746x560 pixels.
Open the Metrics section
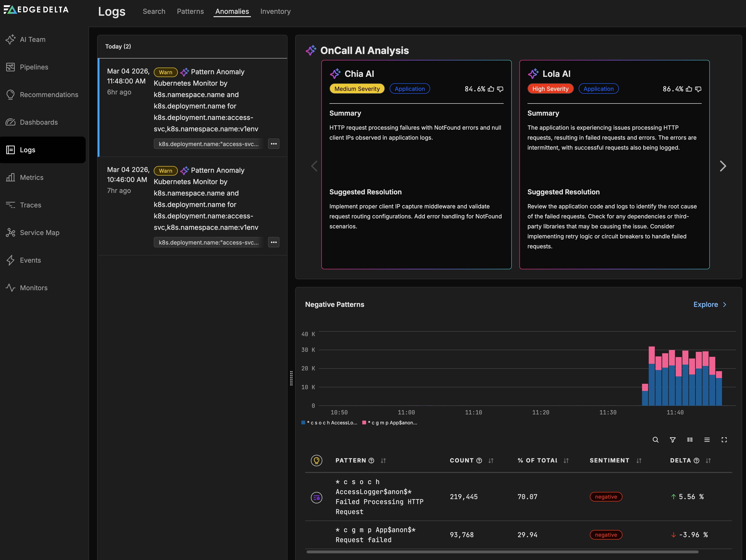point(31,177)
